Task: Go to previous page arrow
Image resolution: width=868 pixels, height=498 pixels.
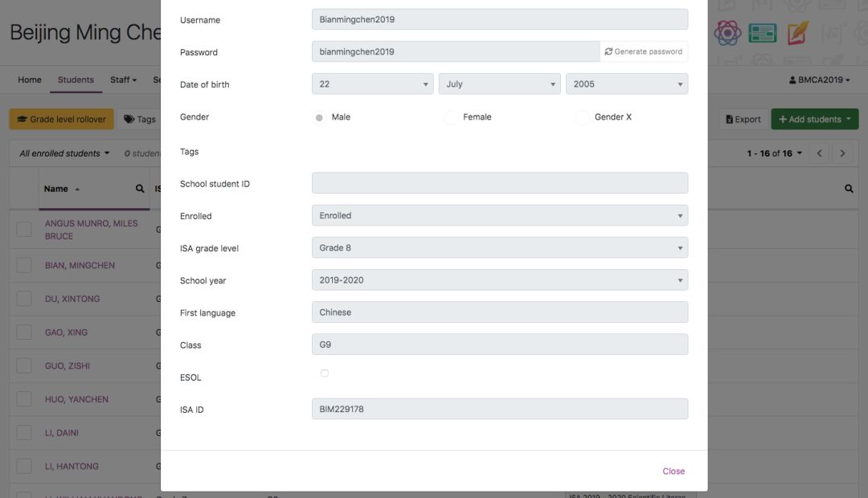Action: click(x=819, y=153)
